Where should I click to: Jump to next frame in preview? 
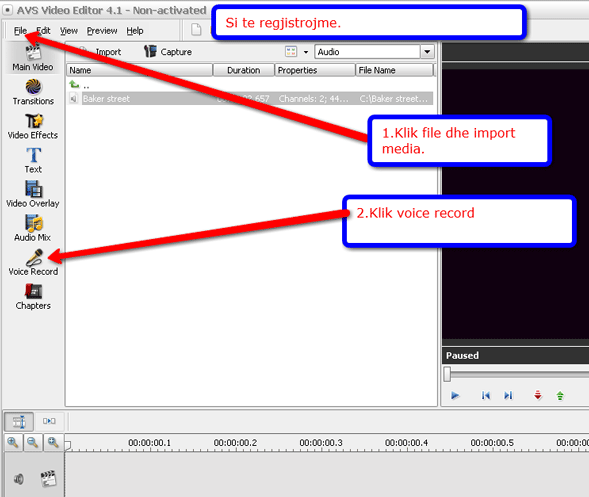pos(508,395)
